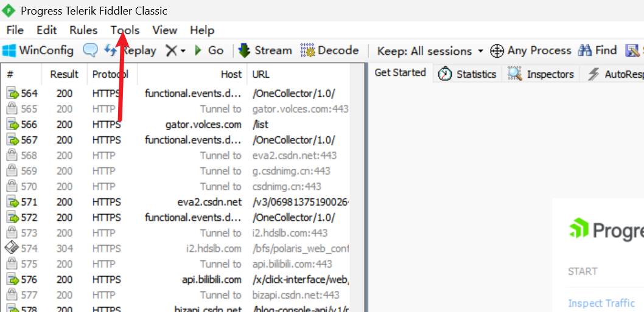Switch to the Get Started tab
The width and height of the screenshot is (644, 312).
pyautogui.click(x=400, y=72)
